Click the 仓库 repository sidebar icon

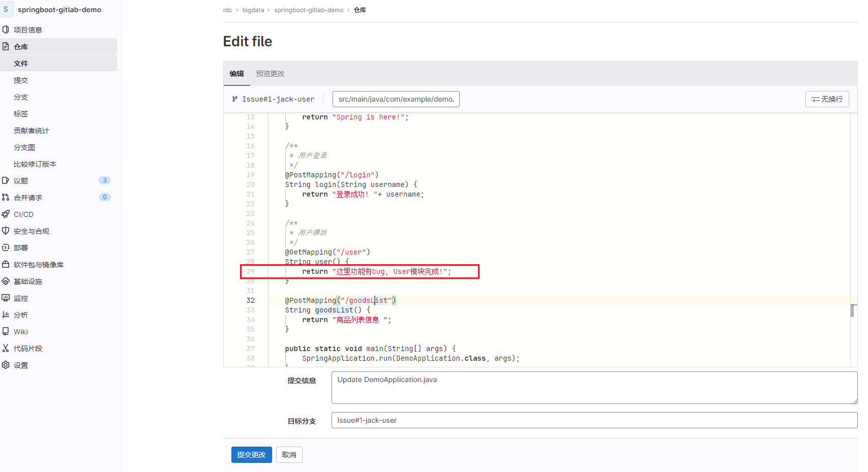6,46
